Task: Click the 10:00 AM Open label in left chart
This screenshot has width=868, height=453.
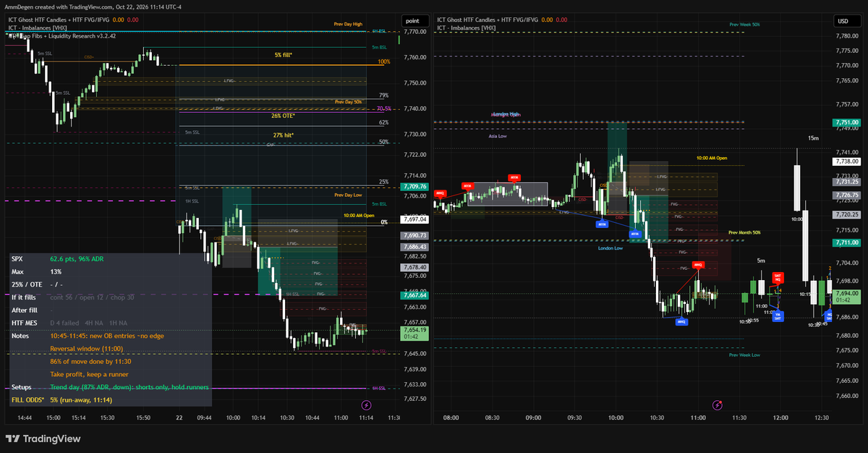Action: pos(359,215)
